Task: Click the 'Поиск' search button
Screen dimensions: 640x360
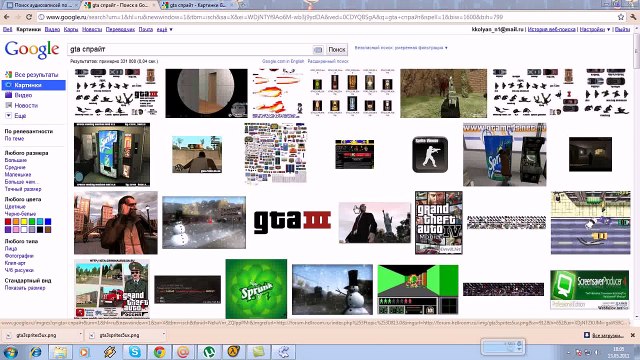Action: tap(337, 49)
